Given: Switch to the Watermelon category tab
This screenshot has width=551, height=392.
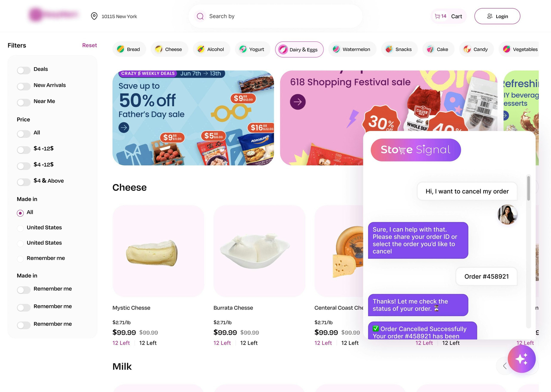Looking at the screenshot, I should click(x=352, y=49).
